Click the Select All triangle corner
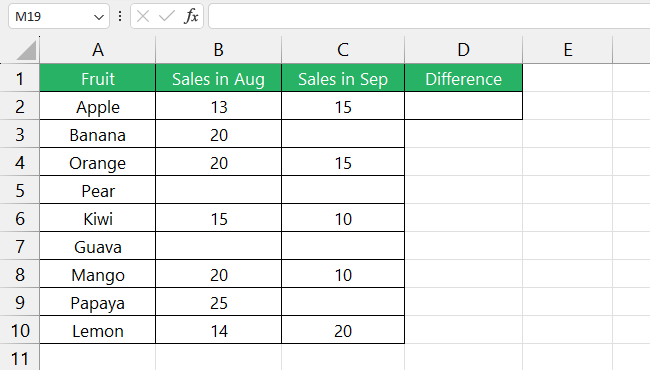Viewport: 650px width, 370px height. (x=27, y=51)
